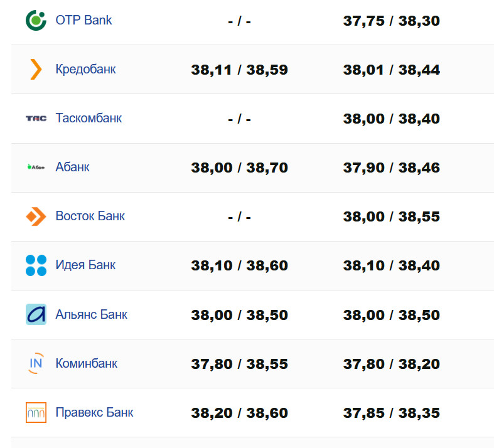The image size is (494, 448).
Task: Click the Альянс Банк blue square logo
Action: tap(36, 314)
